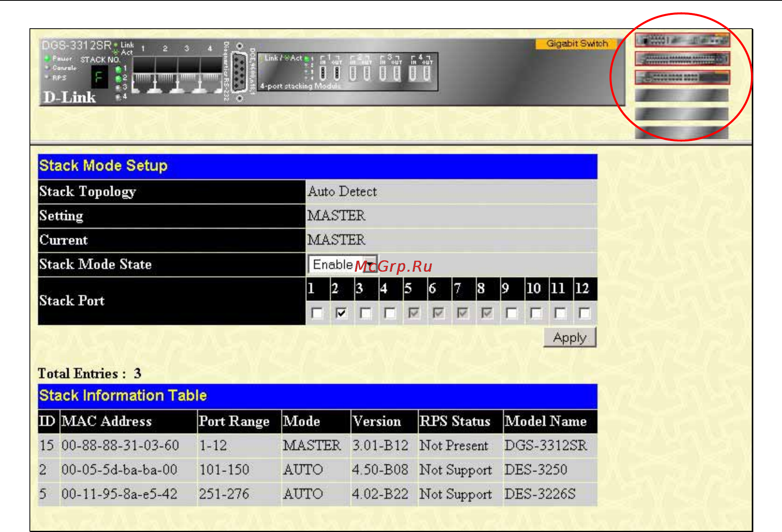Click the D-Link logo on the switch
This screenshot has width=782, height=532.
tap(70, 97)
